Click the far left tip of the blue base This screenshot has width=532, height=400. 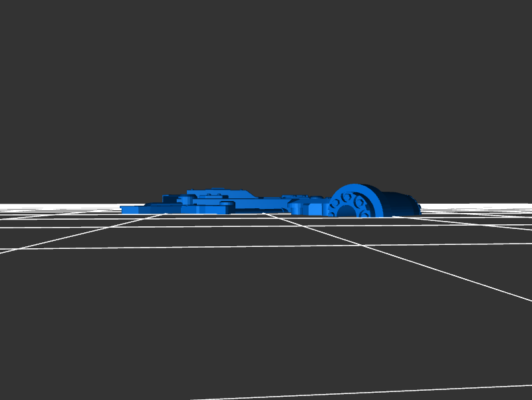point(123,208)
